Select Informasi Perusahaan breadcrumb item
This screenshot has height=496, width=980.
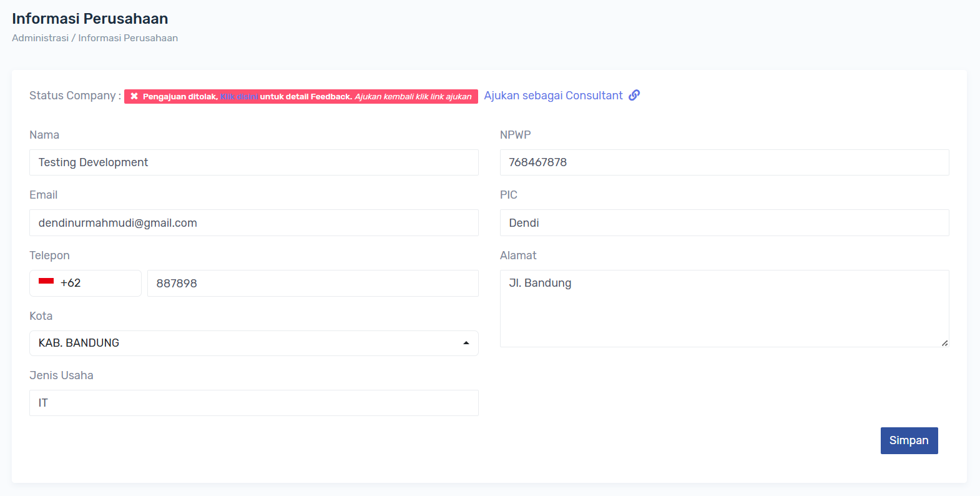pyautogui.click(x=128, y=38)
